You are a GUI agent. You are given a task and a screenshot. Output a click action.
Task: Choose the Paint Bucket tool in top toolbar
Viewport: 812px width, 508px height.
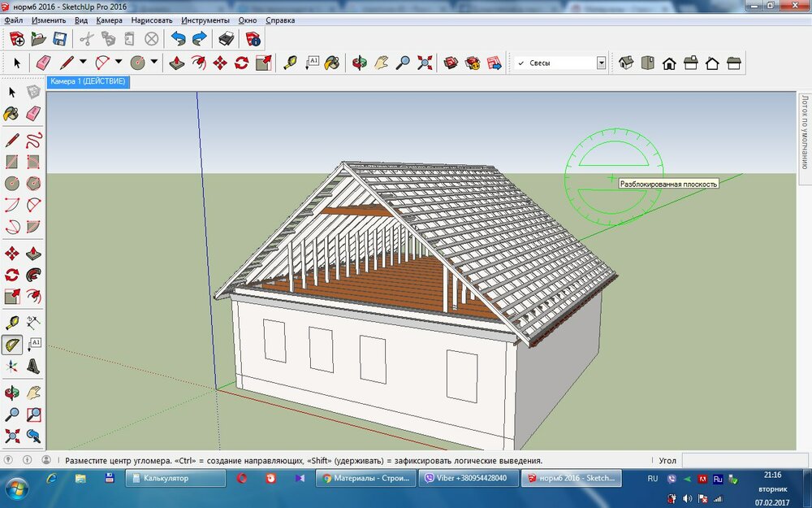(x=332, y=63)
